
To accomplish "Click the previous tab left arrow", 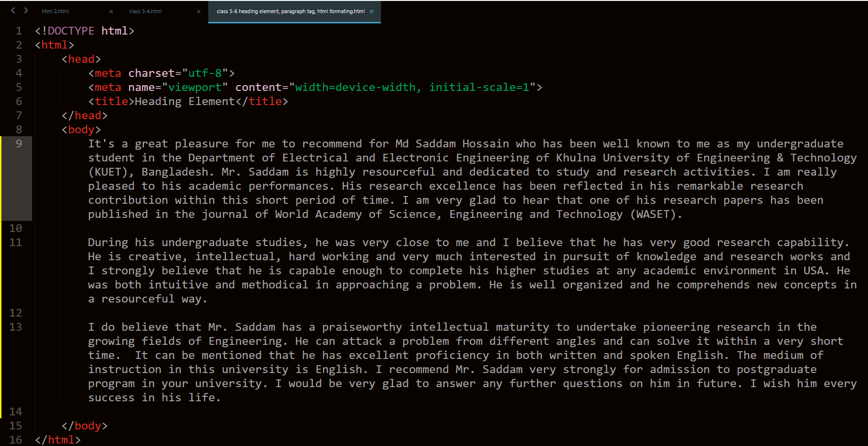I will [13, 10].
